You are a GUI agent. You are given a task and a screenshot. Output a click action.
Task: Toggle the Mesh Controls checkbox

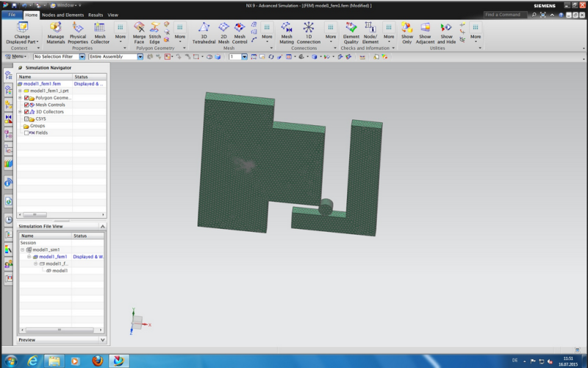pyautogui.click(x=26, y=105)
